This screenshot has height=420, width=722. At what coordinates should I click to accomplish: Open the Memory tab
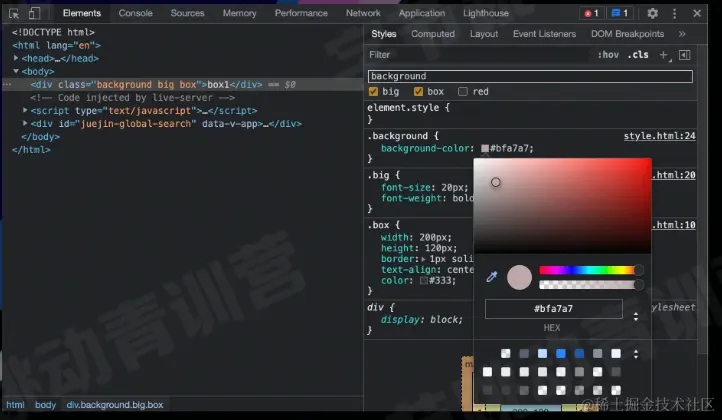click(239, 13)
